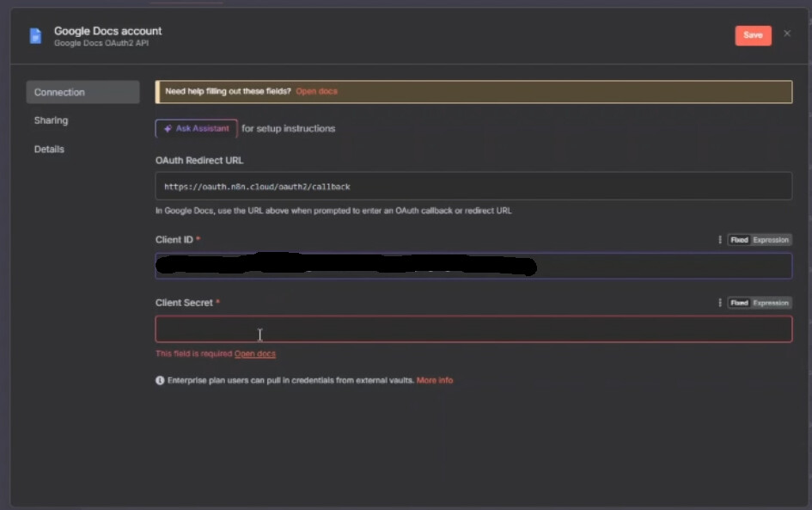Screen dimensions: 812x510
Task: Open docs link under required field error
Action: tap(255, 353)
